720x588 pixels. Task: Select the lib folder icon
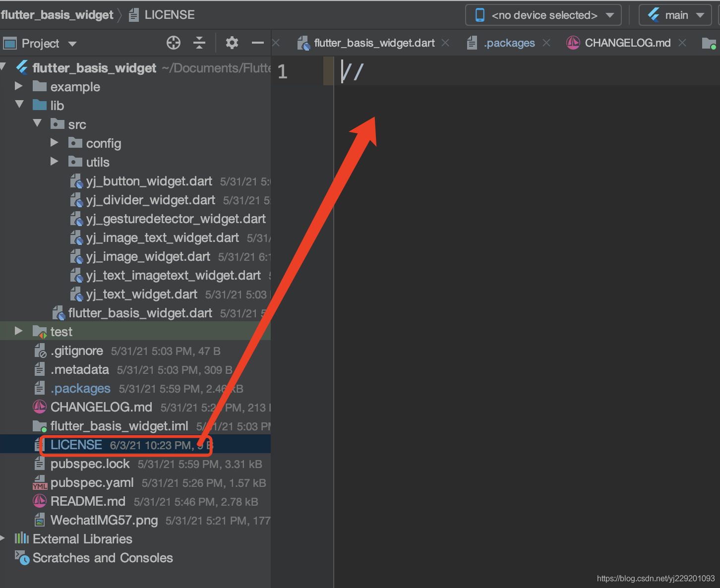[40, 105]
